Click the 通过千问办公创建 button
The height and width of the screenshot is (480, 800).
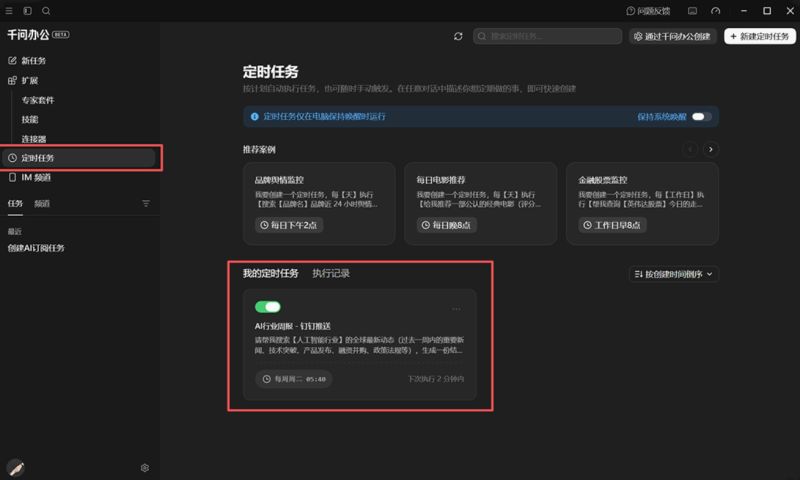click(x=672, y=36)
